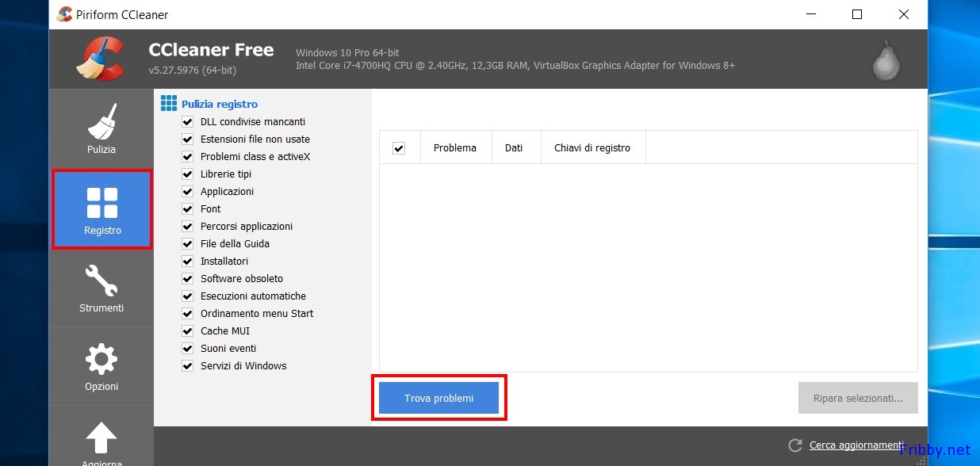Click the Pulizia registro grid icon
The width and height of the screenshot is (980, 466).
169,103
